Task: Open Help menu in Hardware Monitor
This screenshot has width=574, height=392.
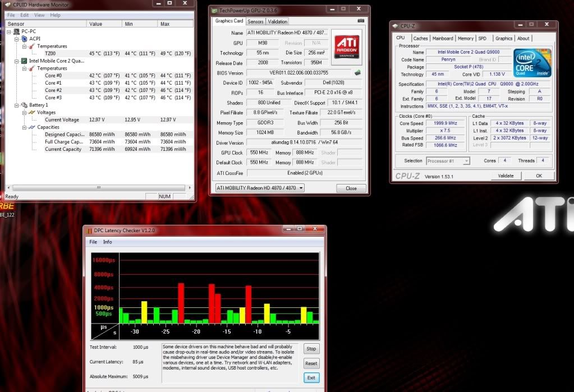Action: click(x=56, y=15)
